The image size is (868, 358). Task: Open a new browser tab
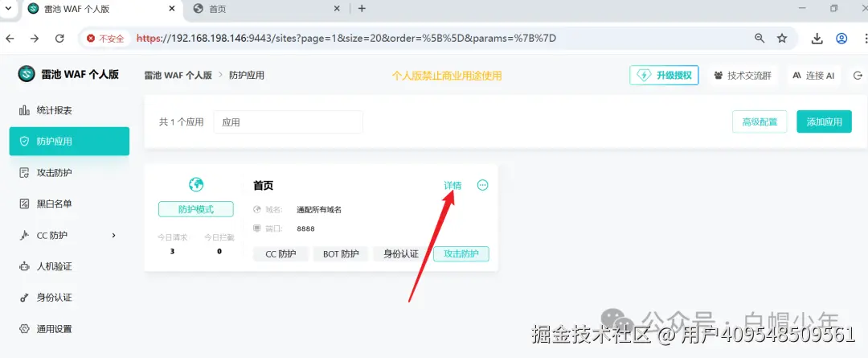[x=362, y=9]
